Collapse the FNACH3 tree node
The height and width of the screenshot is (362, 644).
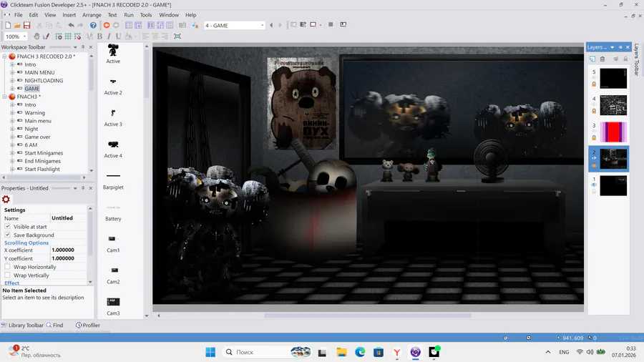point(4,97)
